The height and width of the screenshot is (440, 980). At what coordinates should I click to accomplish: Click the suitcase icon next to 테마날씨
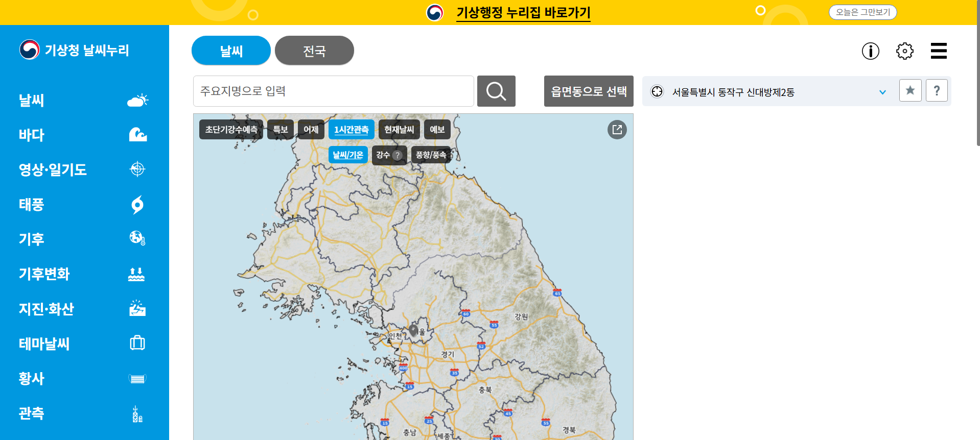137,343
